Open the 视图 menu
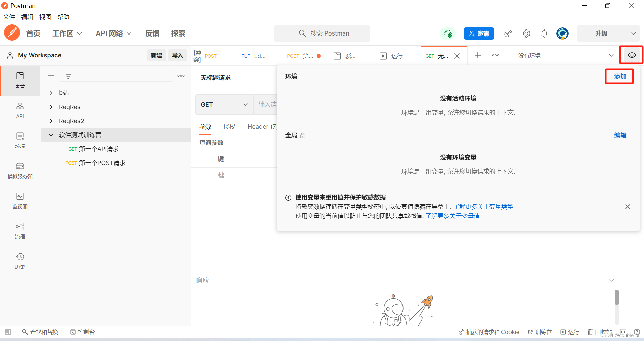The height and width of the screenshot is (341, 644). [x=45, y=17]
